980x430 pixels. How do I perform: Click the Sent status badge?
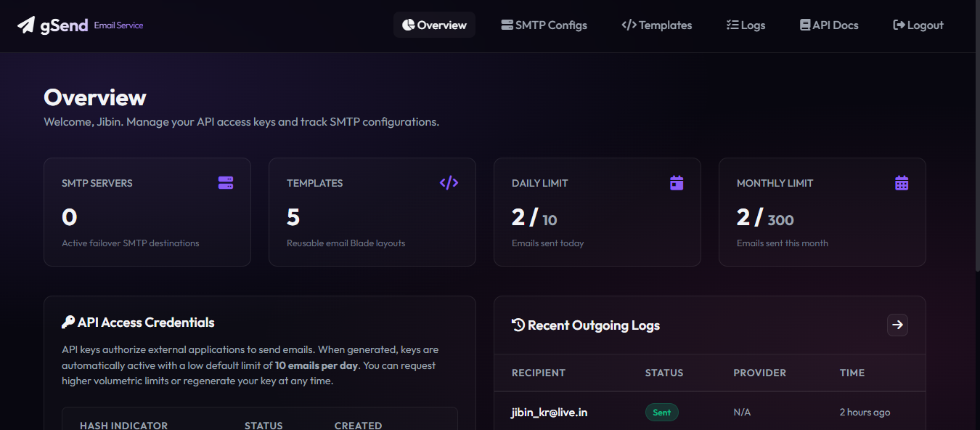pos(662,413)
